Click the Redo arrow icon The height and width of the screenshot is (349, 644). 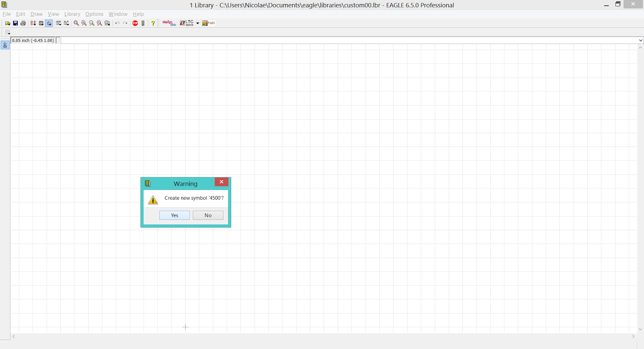[x=125, y=23]
